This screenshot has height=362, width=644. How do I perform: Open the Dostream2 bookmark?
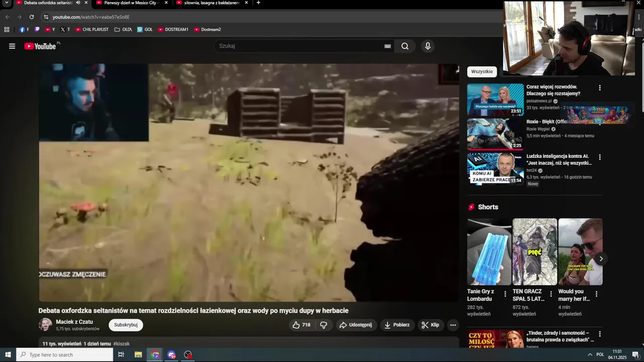click(x=207, y=30)
